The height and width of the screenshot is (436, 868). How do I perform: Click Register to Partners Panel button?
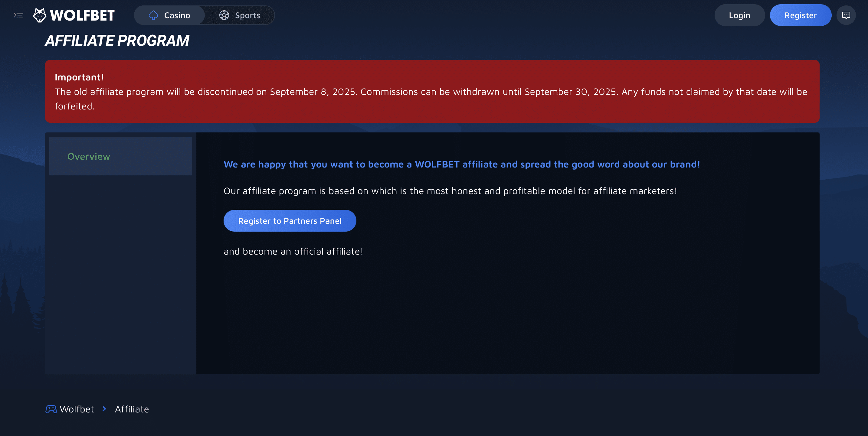point(290,221)
